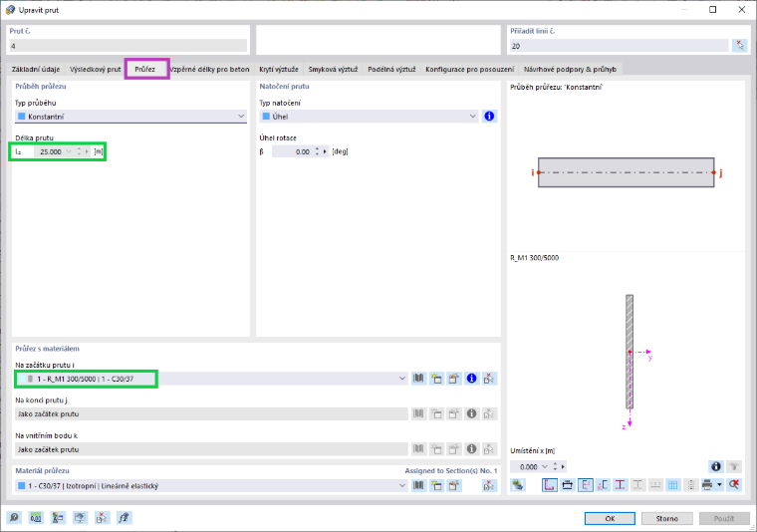This screenshot has height=532, width=757.
Task: Open Konfigurace pro posouzení tab
Action: click(470, 69)
